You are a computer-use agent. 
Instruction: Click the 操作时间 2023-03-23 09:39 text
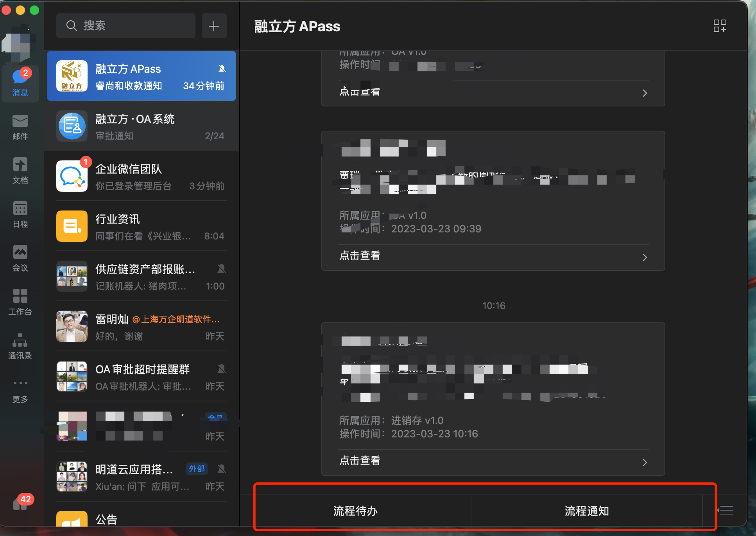pyautogui.click(x=410, y=228)
